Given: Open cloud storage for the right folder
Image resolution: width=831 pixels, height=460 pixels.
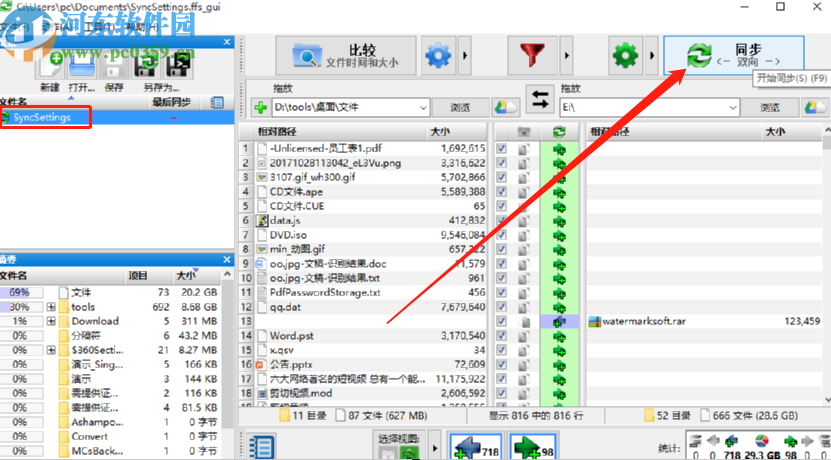Looking at the screenshot, I should (814, 108).
